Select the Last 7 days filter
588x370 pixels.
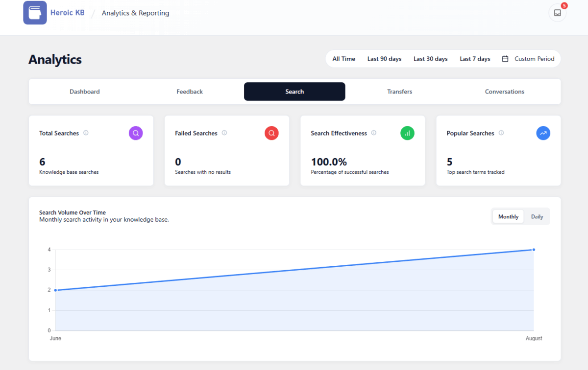[x=475, y=59]
